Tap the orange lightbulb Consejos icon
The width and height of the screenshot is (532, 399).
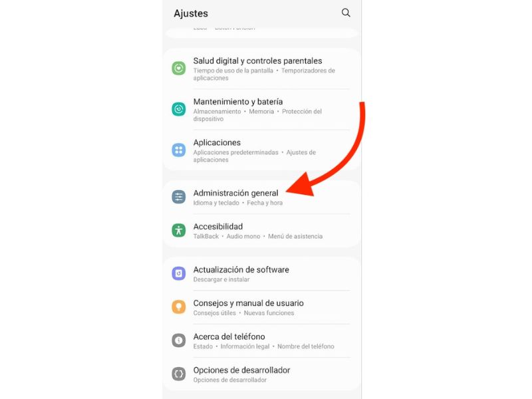point(178,307)
